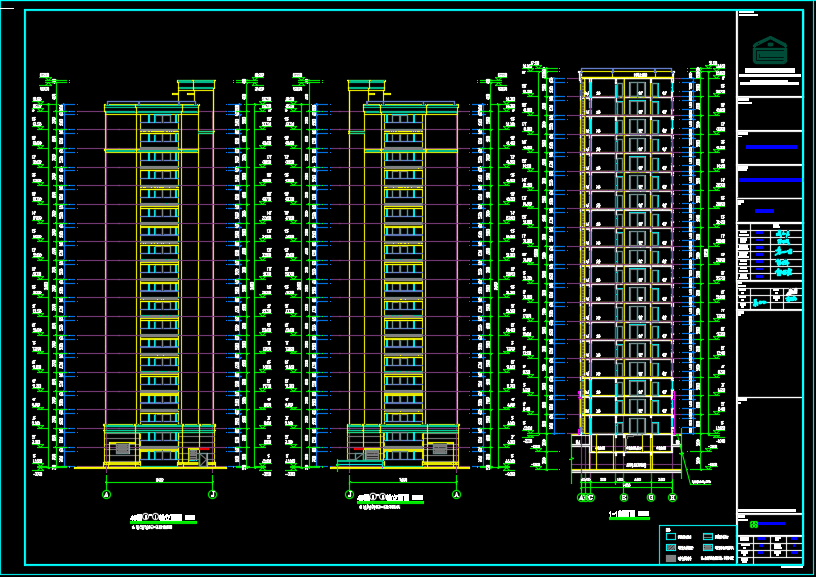Image resolution: width=816 pixels, height=577 pixels.
Task: Select the rooftop machine room on left elevation
Action: point(196,91)
